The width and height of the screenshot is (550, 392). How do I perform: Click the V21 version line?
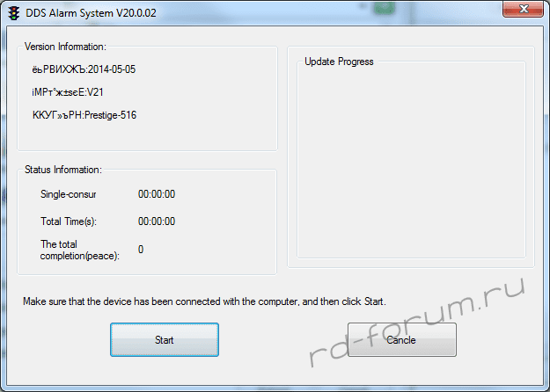click(68, 92)
